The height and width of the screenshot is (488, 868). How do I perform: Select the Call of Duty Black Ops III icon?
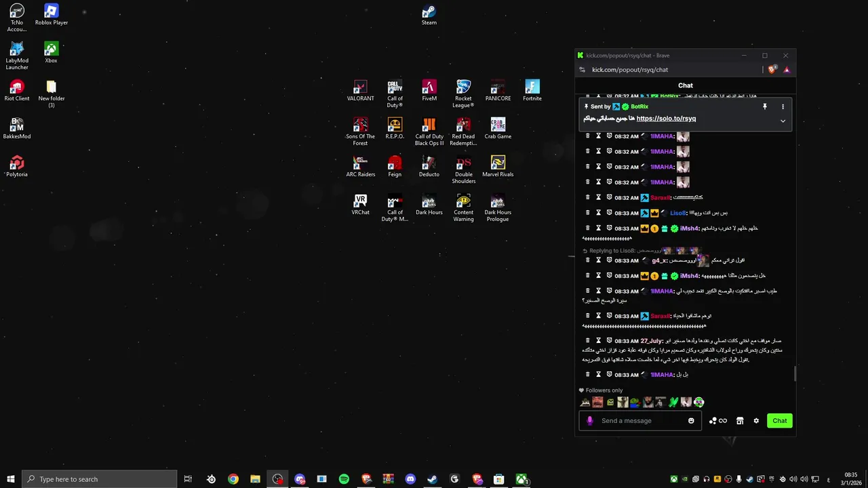[x=429, y=132]
